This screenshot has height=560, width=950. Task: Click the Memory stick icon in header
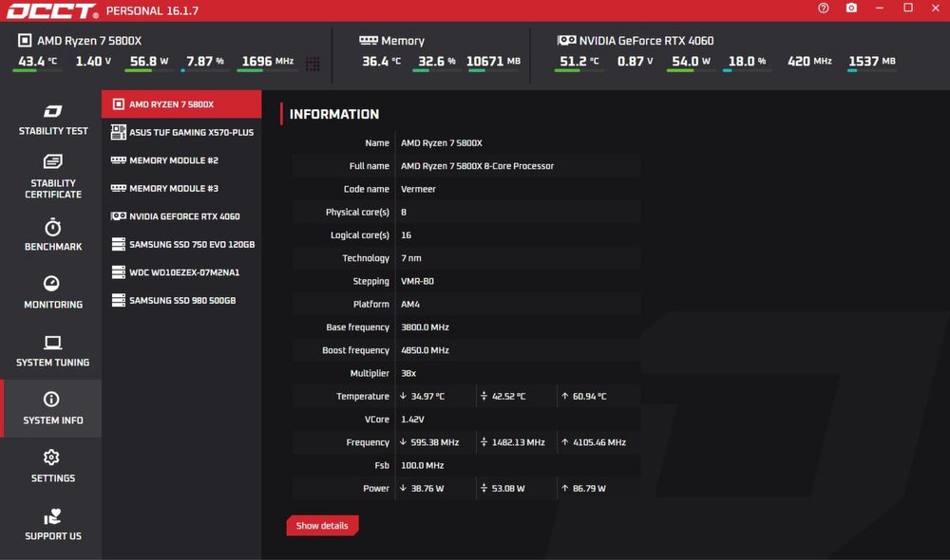368,41
